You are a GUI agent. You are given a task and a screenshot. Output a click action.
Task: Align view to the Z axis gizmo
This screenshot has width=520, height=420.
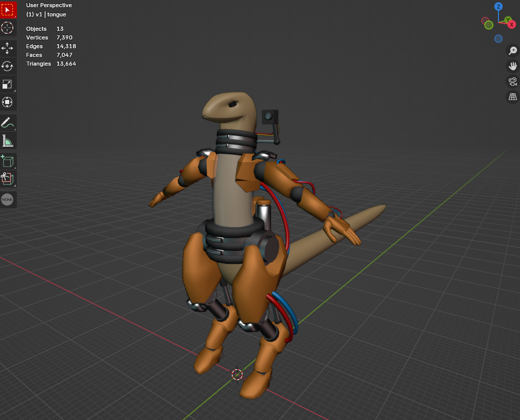coord(498,6)
